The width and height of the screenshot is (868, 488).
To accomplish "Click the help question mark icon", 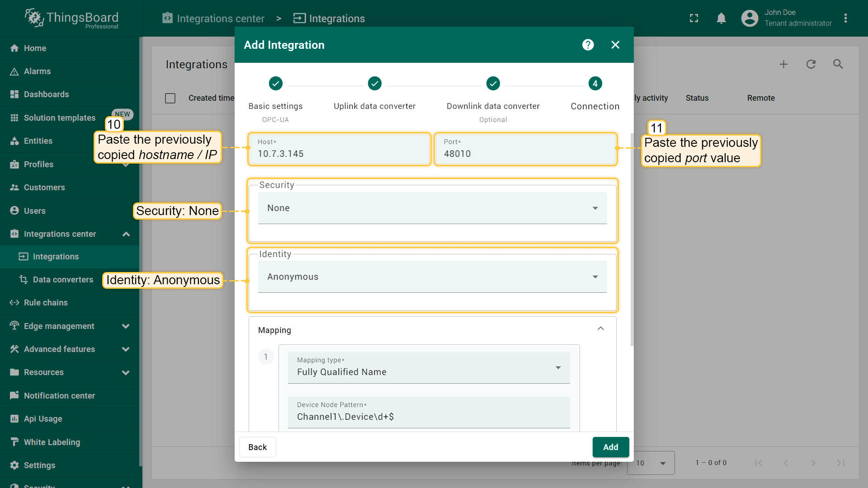I will tap(588, 45).
